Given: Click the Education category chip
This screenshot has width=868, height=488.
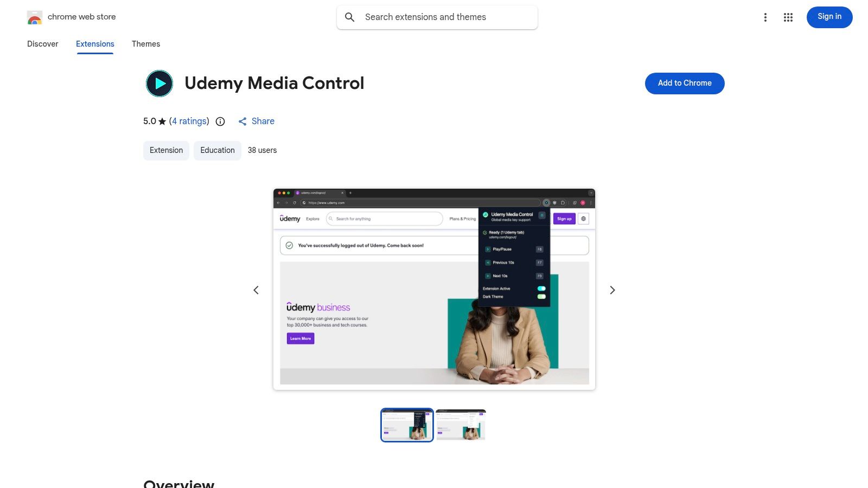Looking at the screenshot, I should click(x=217, y=150).
